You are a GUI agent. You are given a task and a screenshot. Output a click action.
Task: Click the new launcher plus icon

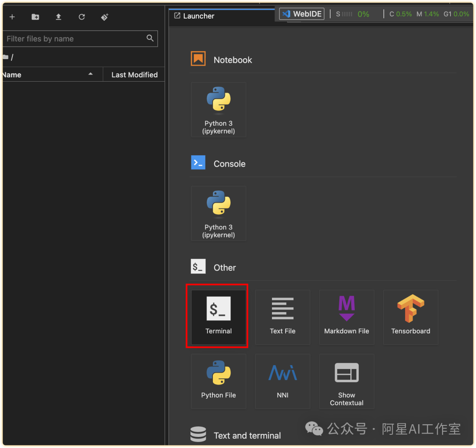point(12,17)
